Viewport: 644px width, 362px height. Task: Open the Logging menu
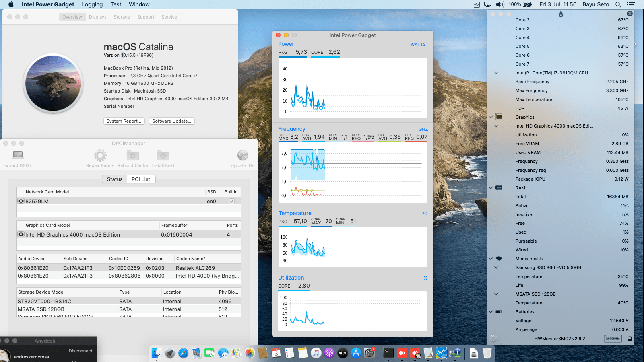coord(92,4)
